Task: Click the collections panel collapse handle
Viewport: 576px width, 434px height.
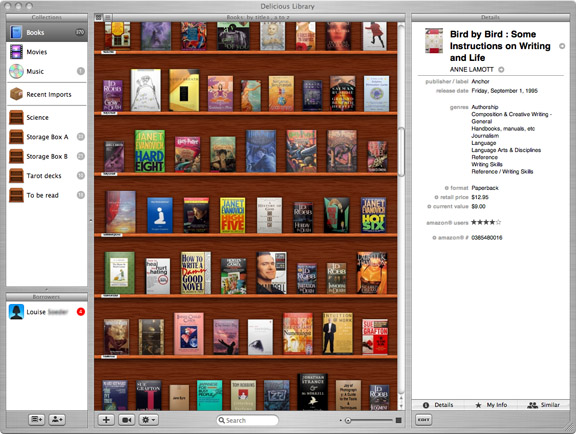Action: pos(91,220)
